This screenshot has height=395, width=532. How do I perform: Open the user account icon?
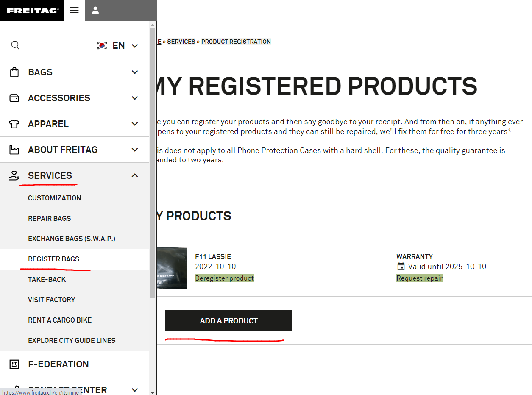[95, 10]
